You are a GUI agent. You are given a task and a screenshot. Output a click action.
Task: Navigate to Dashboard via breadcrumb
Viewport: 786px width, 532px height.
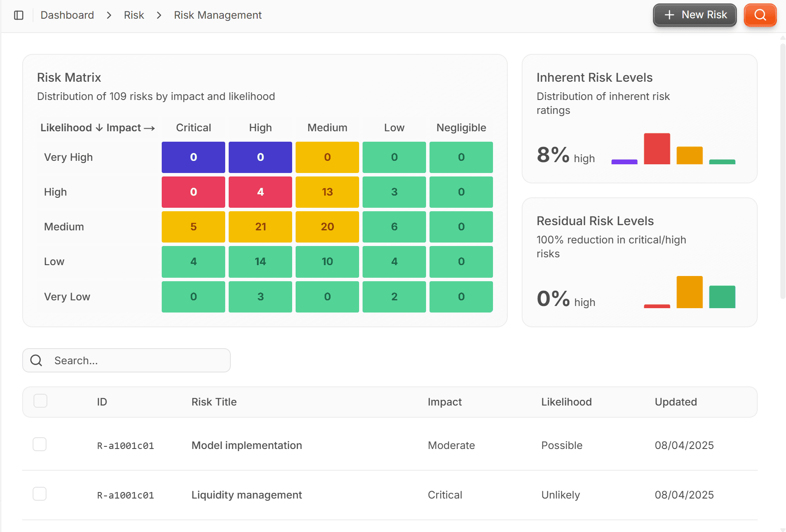67,15
